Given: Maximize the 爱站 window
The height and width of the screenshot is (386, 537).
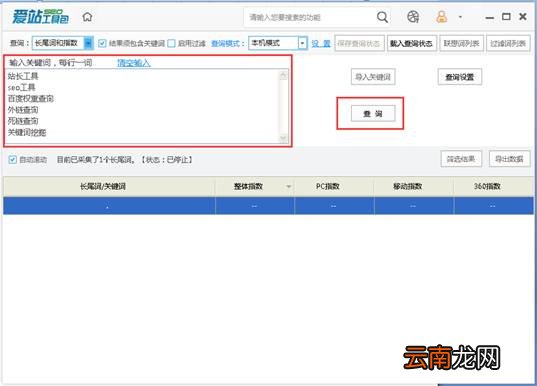Looking at the screenshot, I should point(506,16).
